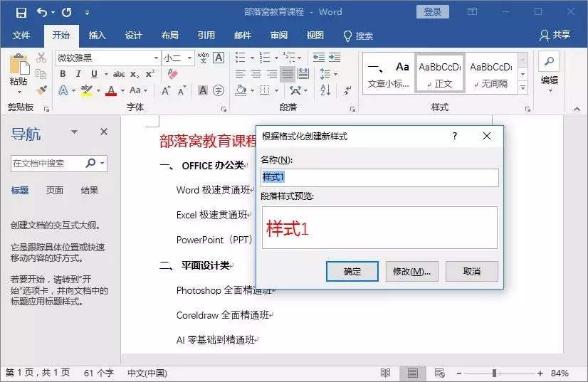Click the Align Left icon
This screenshot has height=382, width=588.
pos(241,74)
